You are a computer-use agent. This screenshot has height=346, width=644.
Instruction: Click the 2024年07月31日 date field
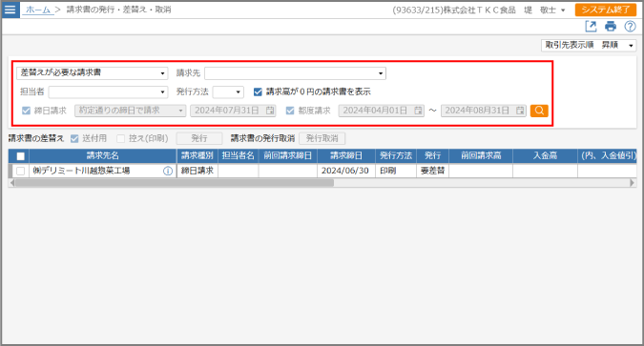[233, 111]
